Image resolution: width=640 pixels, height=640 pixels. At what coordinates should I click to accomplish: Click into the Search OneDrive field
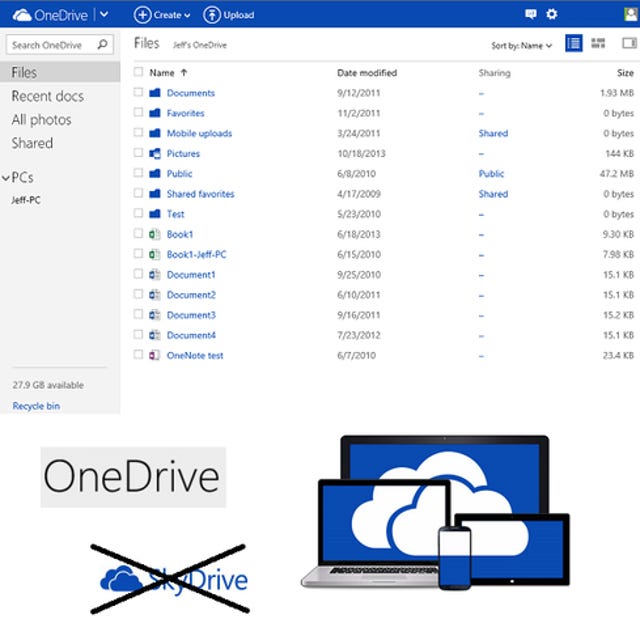[x=60, y=44]
